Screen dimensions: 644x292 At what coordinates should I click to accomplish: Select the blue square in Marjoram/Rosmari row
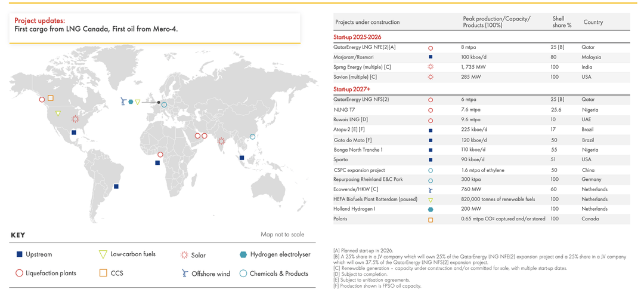point(431,57)
